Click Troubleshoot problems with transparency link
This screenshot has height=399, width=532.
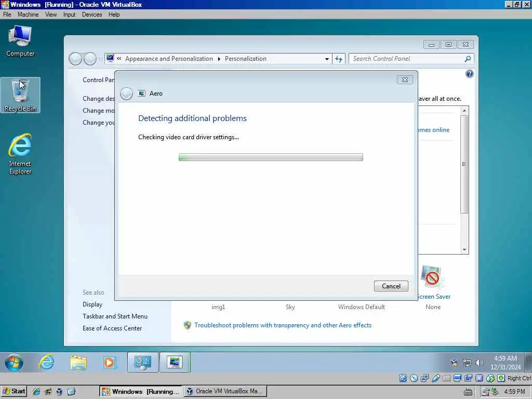click(x=283, y=325)
